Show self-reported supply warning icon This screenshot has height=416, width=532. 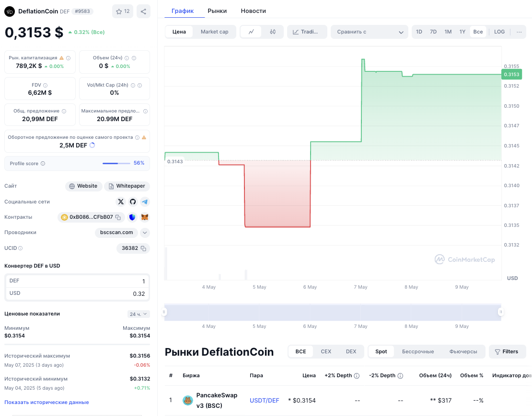coord(144,137)
